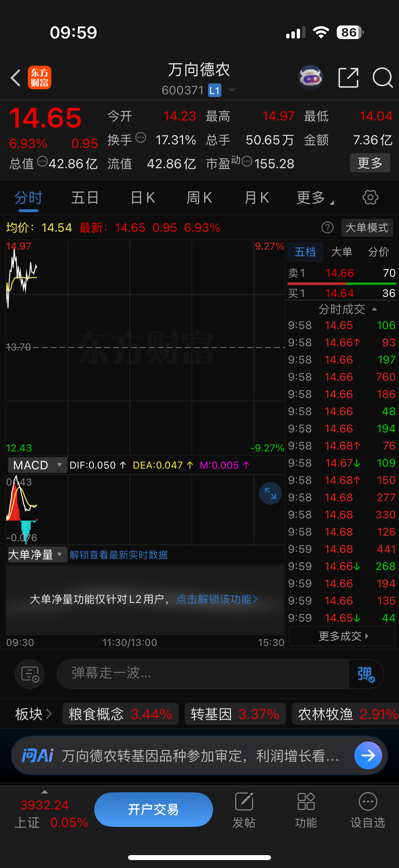Open the robot AI assistant icon
This screenshot has width=399, height=868.
pos(311,77)
